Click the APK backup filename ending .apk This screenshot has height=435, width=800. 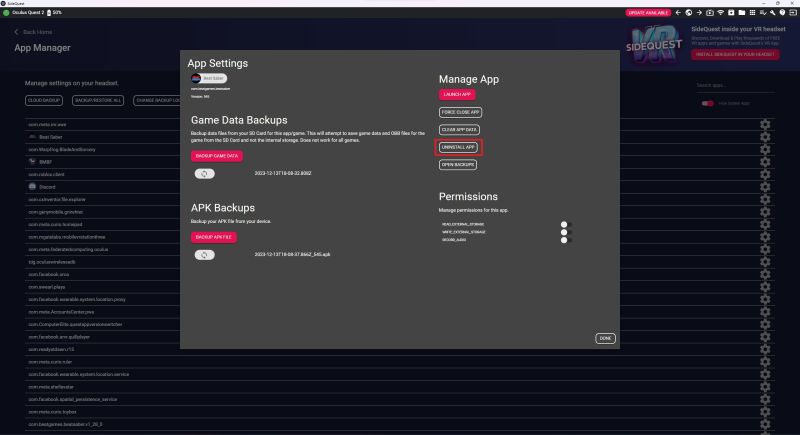pos(292,254)
